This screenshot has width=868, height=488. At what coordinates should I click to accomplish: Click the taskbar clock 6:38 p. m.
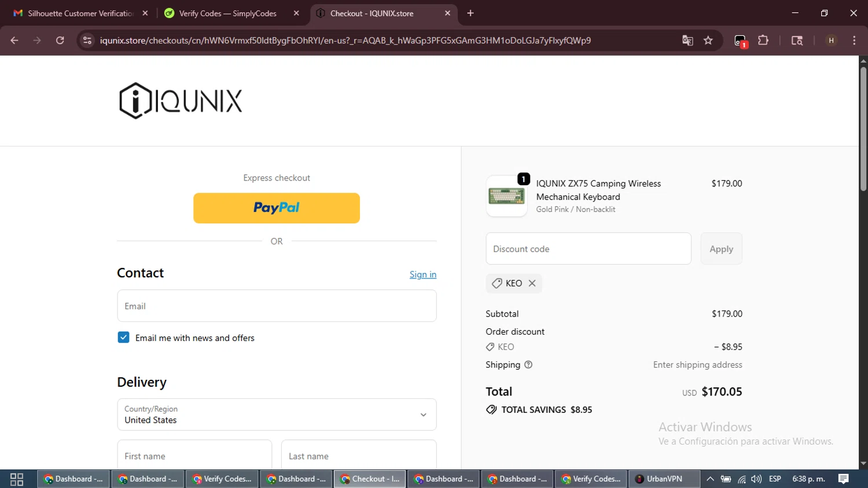point(808,479)
